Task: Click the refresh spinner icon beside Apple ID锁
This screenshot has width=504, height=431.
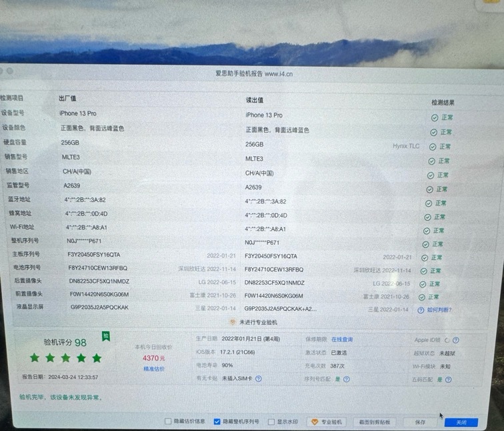Action: 447,340
